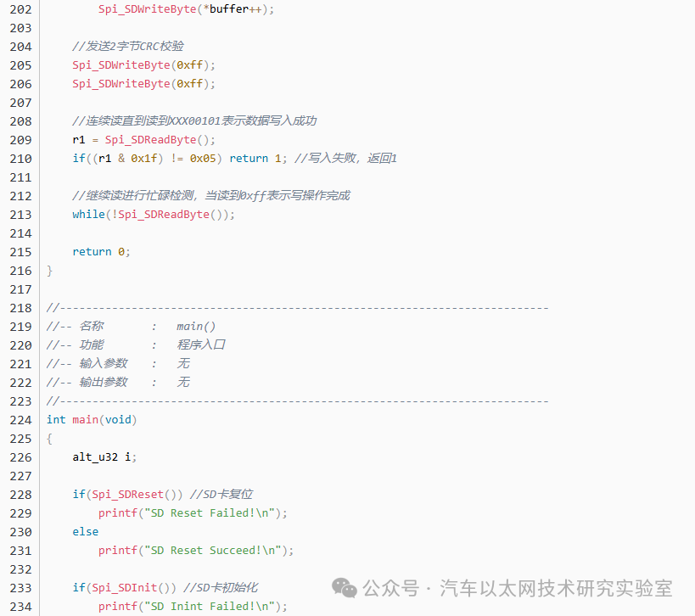Click the comment SD卡复位
The height and width of the screenshot is (616, 695).
(x=221, y=495)
